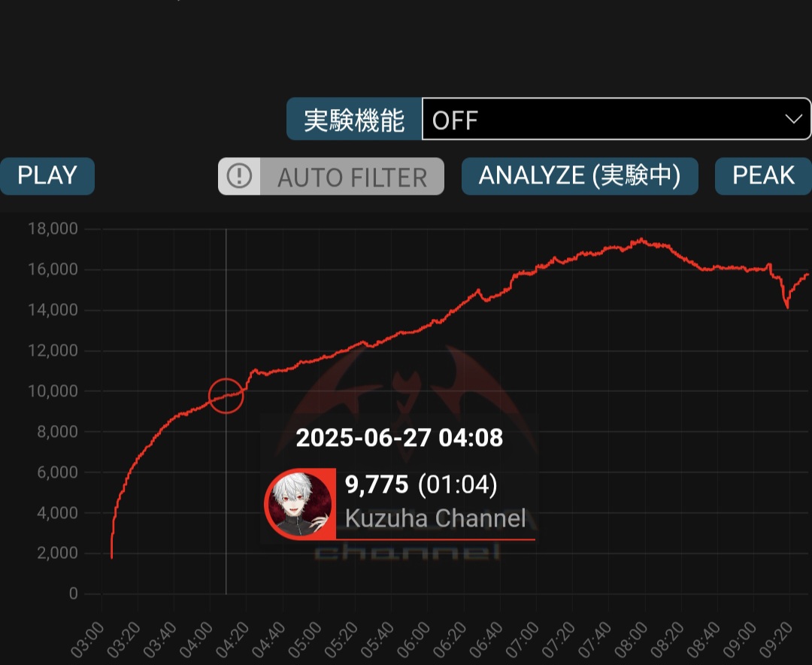The height and width of the screenshot is (665, 812).
Task: Click the 05:00 x-axis label
Action: [304, 640]
